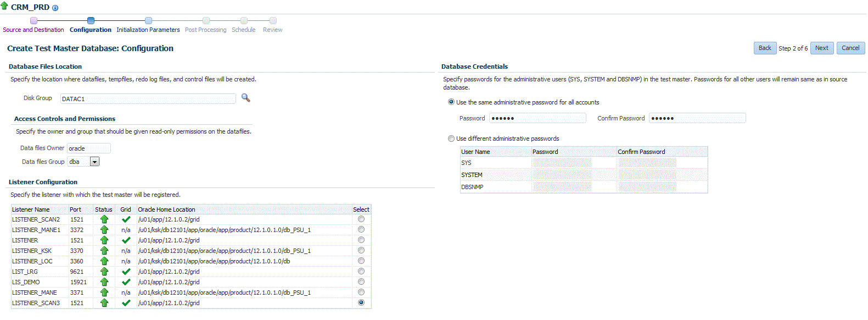This screenshot has height=320, width=868.
Task: Click the LISTENER_MANE1 listener name
Action: click(x=36, y=230)
